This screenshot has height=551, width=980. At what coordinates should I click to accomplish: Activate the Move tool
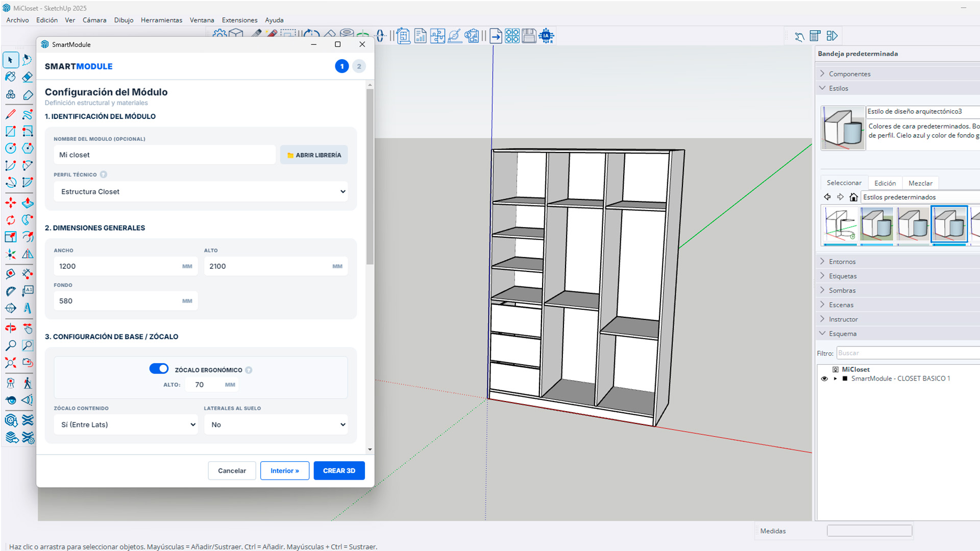(11, 203)
